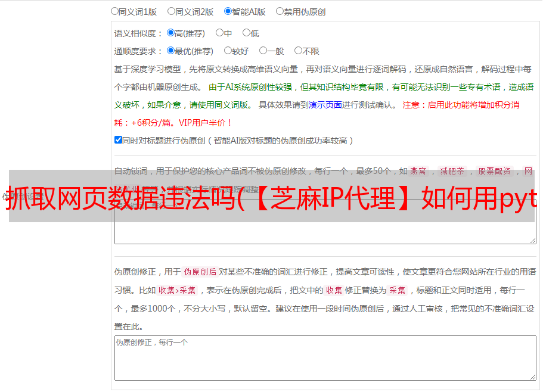Select 禁用伪原创 to disable rewriting
Image resolution: width=543 pixels, height=392 pixels.
280,11
